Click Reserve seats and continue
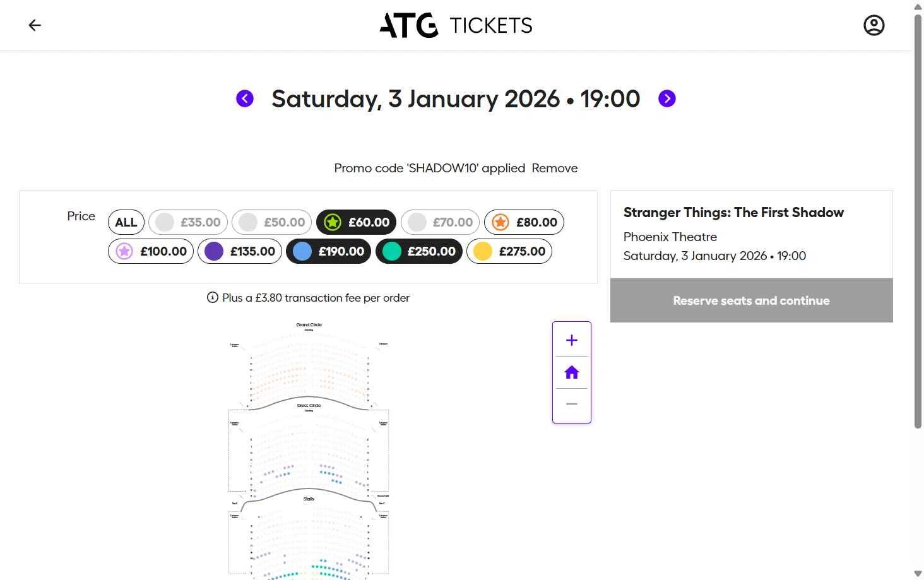The width and height of the screenshot is (924, 580). [751, 300]
